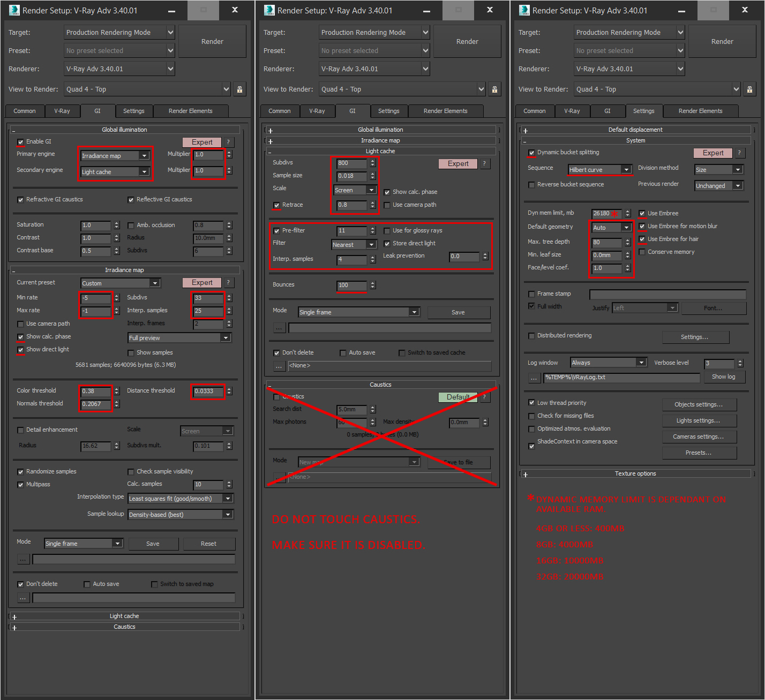Expand Global illumination rollout in middle window
The height and width of the screenshot is (700, 765).
pyautogui.click(x=380, y=130)
